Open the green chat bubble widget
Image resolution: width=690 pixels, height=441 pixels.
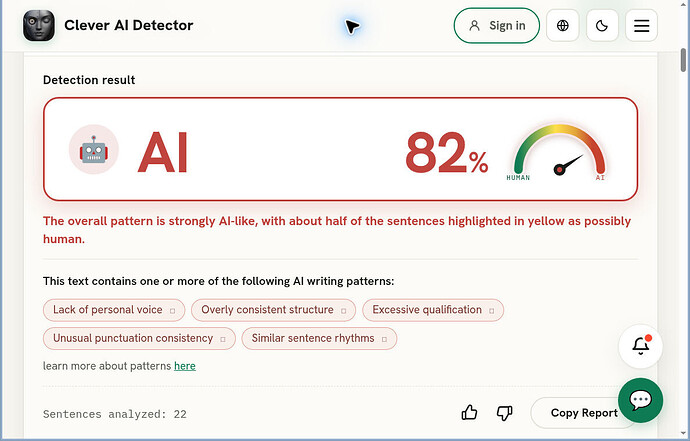pos(641,400)
